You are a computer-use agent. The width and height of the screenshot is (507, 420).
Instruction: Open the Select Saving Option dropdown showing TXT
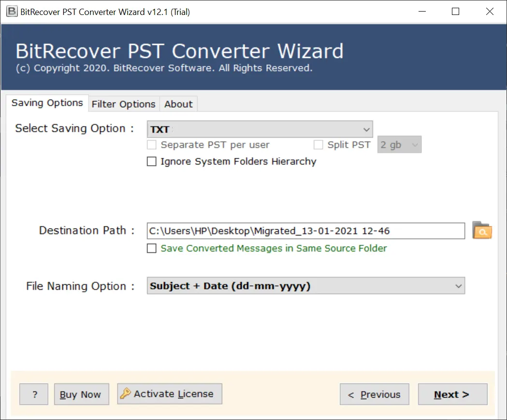pos(260,129)
